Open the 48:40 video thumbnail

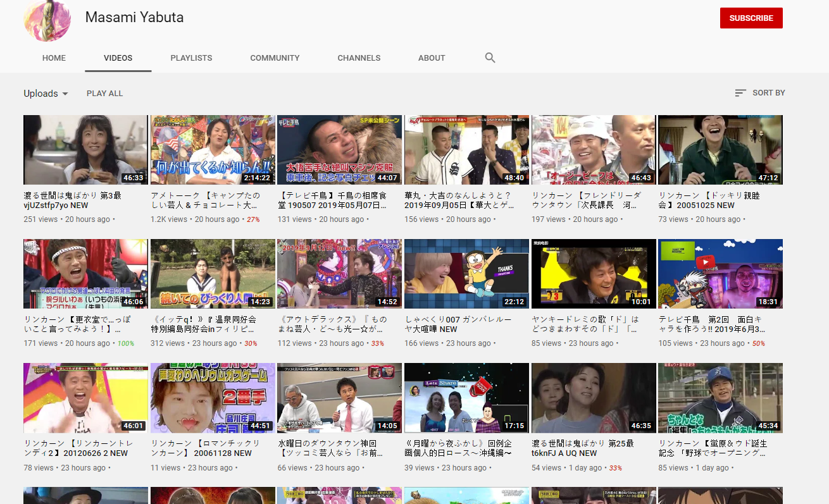point(466,150)
